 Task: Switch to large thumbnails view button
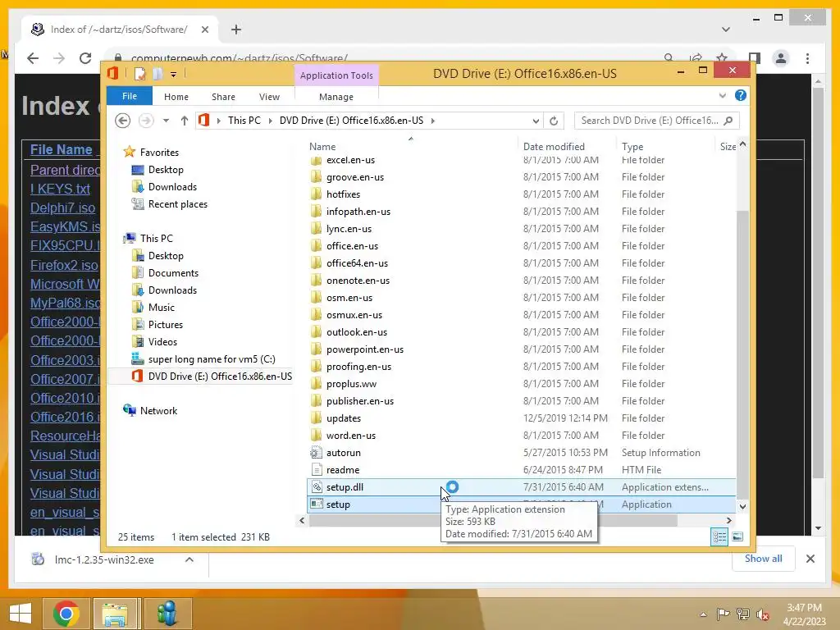[737, 536]
